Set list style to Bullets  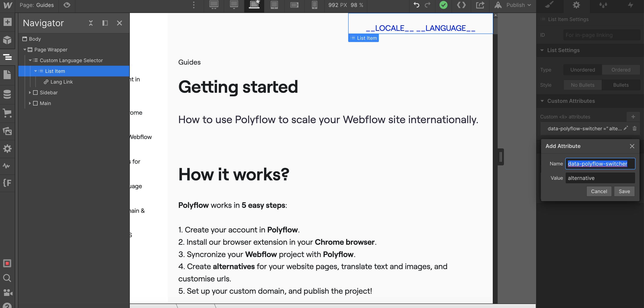[621, 85]
